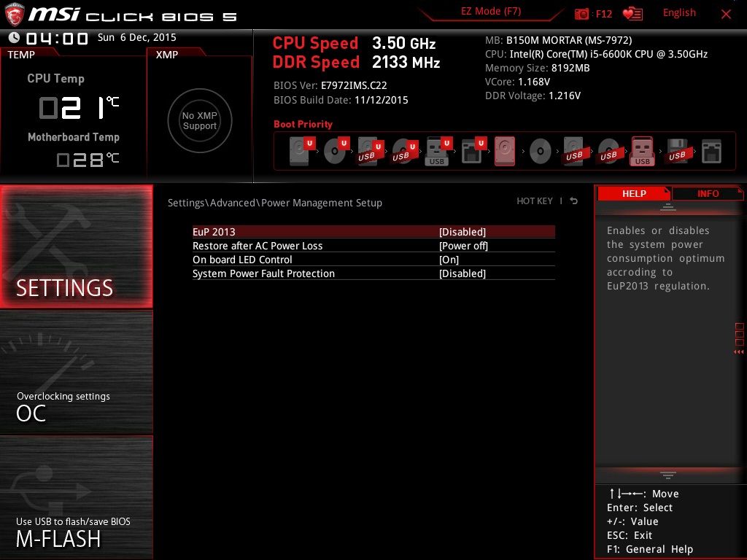Change EuP 2013 [Disabled] value
Image resolution: width=747 pixels, height=560 pixels.
pyautogui.click(x=462, y=232)
